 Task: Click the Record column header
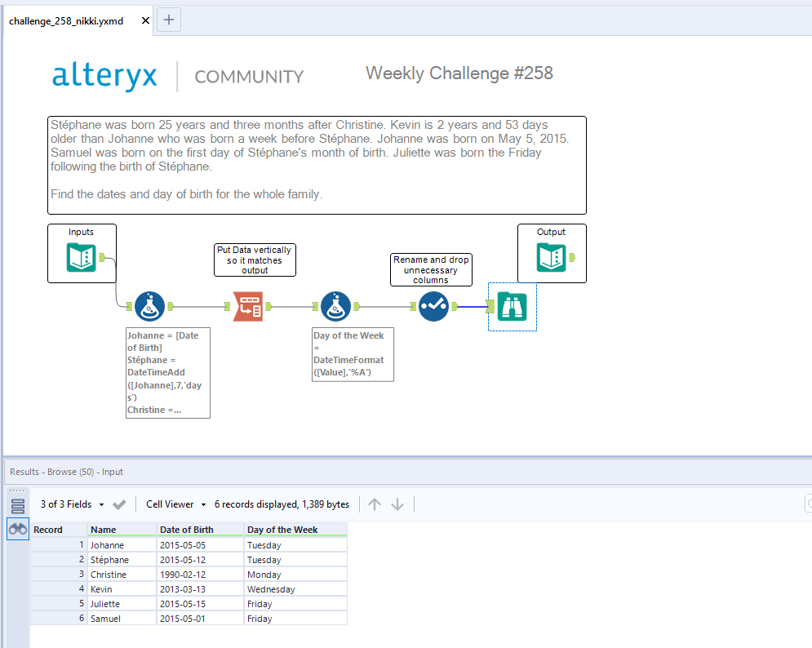coord(59,530)
